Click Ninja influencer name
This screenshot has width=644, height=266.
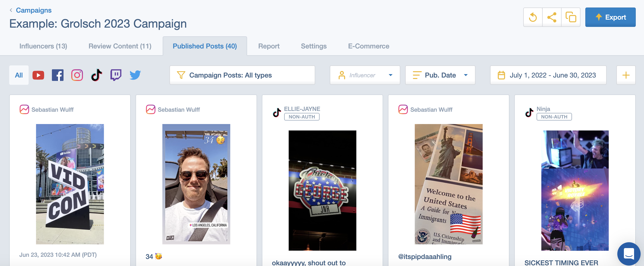point(543,109)
